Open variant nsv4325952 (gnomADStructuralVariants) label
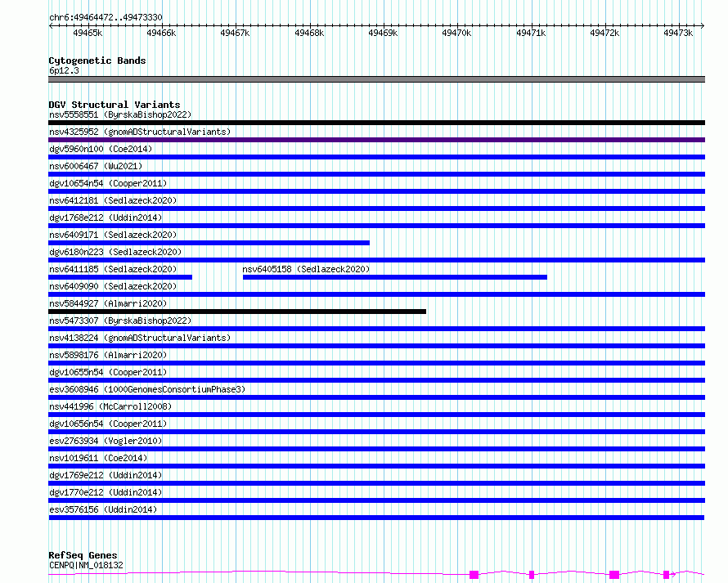This screenshot has height=583, width=728. coord(140,132)
